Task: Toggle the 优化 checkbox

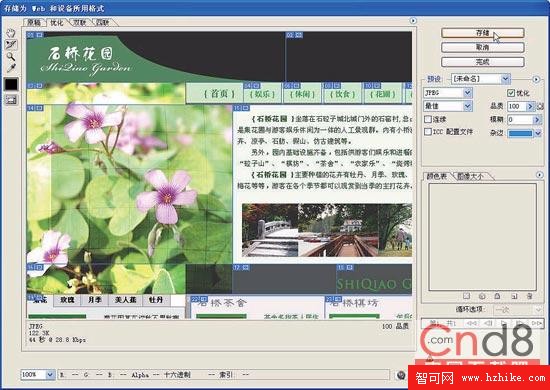Action: click(x=511, y=93)
